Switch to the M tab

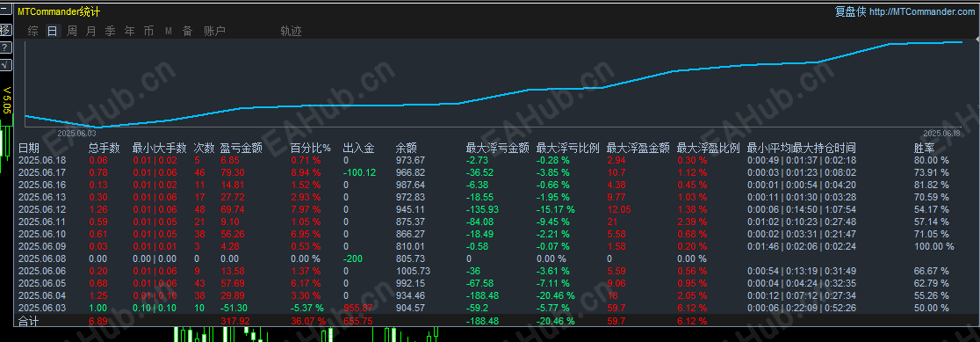pyautogui.click(x=168, y=31)
